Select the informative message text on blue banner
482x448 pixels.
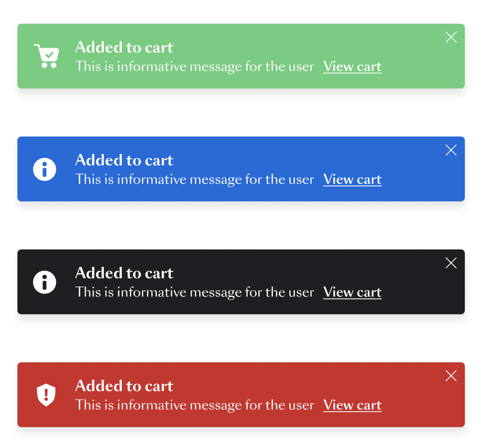point(195,179)
